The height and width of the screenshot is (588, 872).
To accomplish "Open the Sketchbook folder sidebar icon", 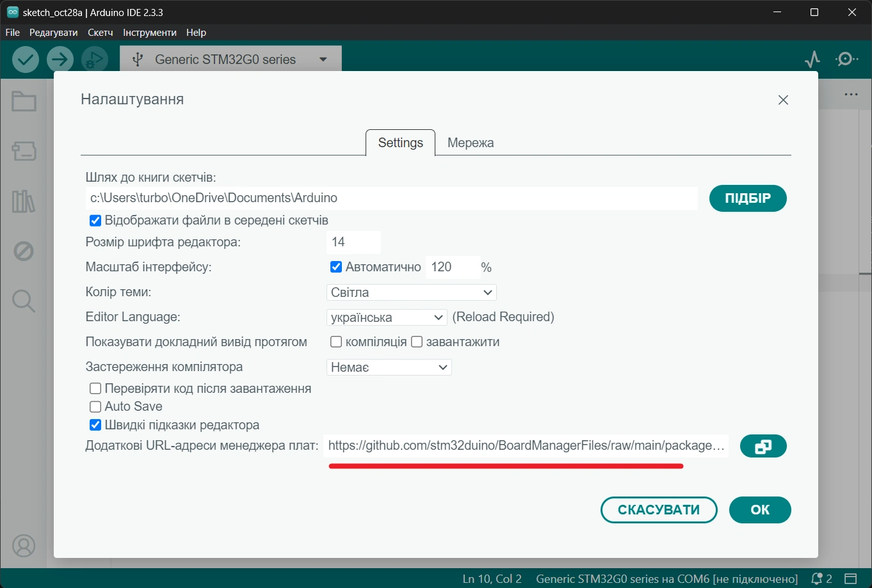I will [24, 101].
